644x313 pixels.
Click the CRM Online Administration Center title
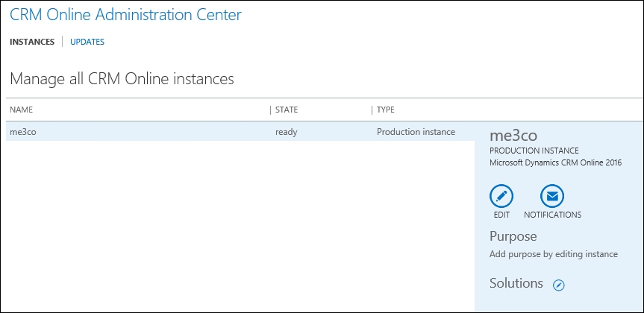tap(125, 15)
